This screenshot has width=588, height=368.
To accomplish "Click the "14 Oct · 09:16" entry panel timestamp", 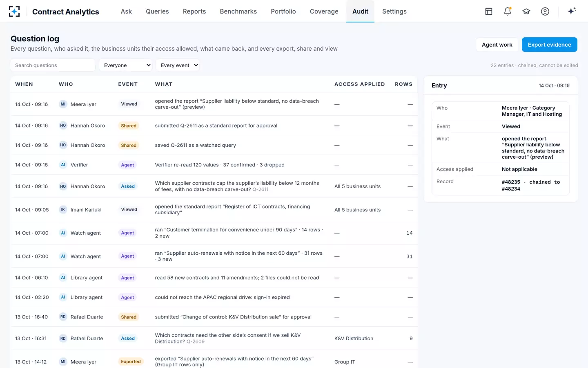I will [554, 85].
